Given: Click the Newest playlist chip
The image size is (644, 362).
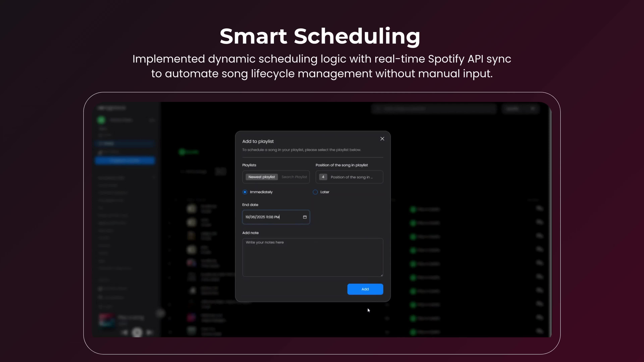Looking at the screenshot, I should click(261, 177).
